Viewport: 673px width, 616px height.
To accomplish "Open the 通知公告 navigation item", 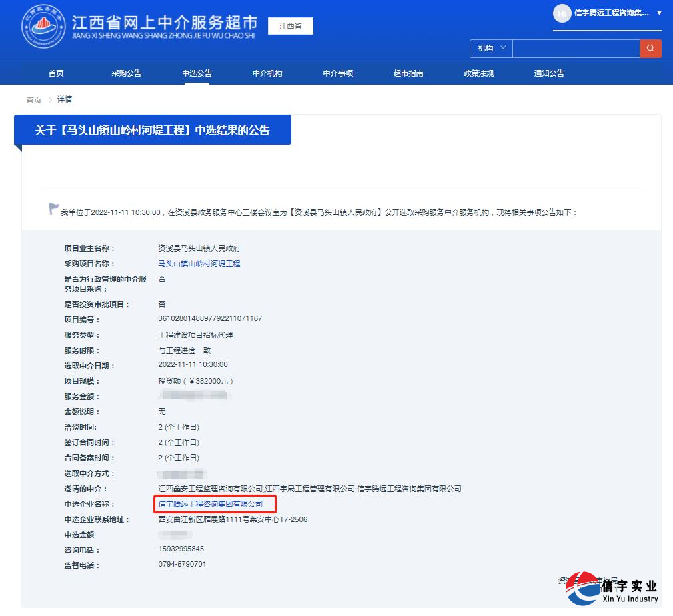I will click(x=549, y=73).
